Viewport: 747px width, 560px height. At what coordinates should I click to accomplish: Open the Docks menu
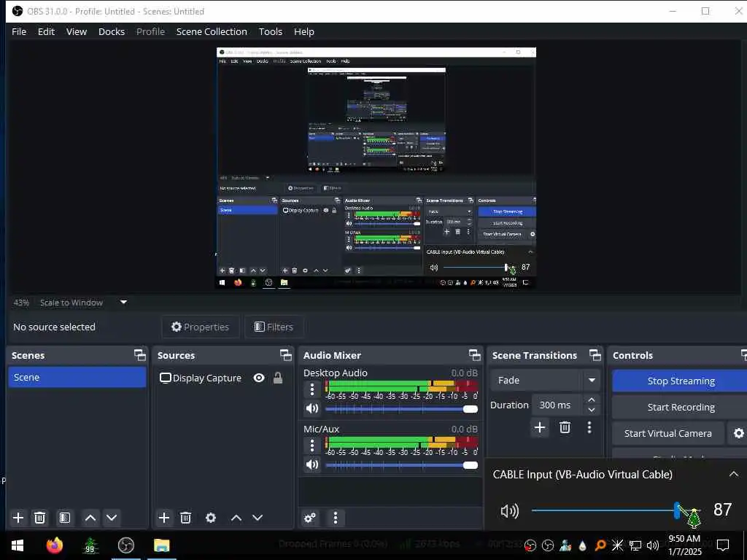coord(112,31)
